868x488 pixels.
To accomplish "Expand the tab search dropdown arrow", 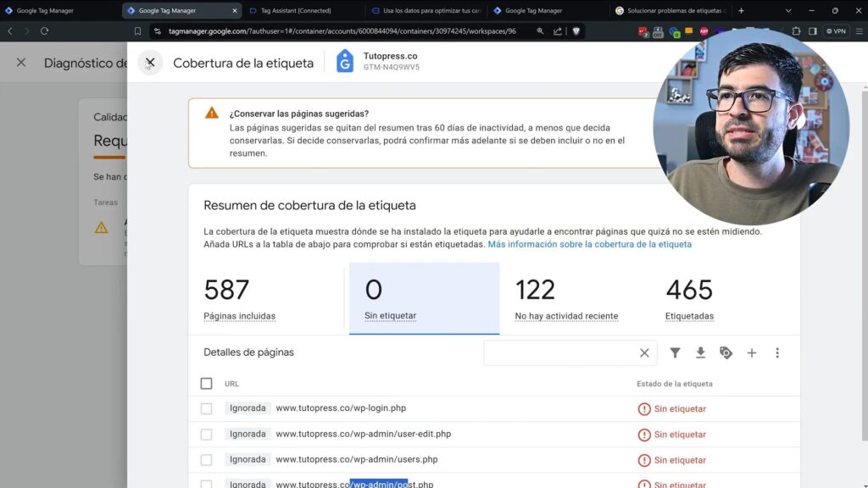I will point(788,10).
